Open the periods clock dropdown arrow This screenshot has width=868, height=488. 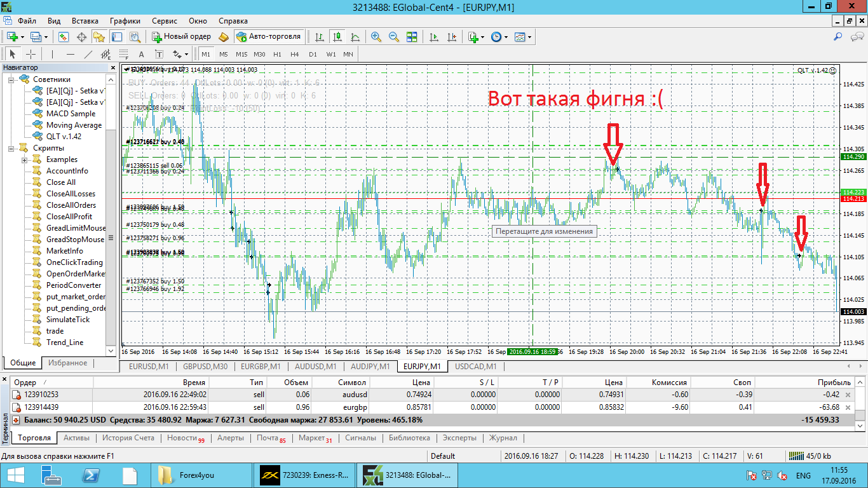click(x=506, y=37)
